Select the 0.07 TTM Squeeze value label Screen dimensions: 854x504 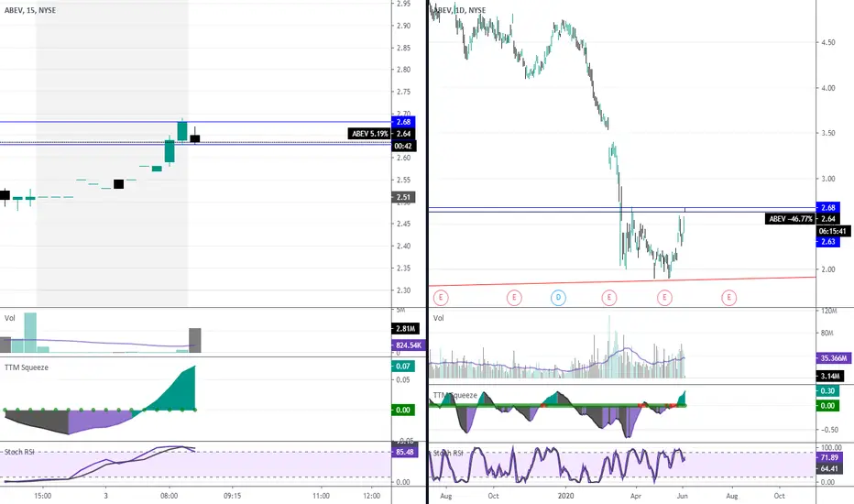point(403,367)
